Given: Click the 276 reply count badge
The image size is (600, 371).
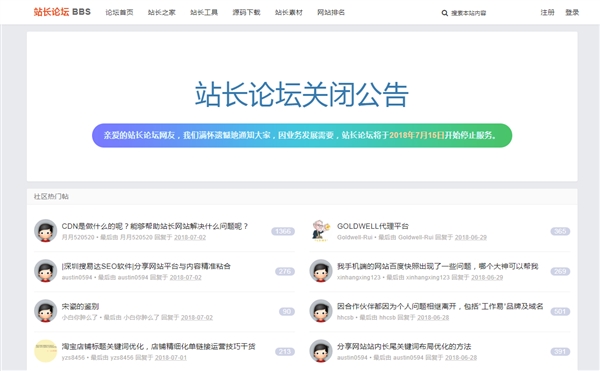Looking at the screenshot, I should tap(285, 271).
